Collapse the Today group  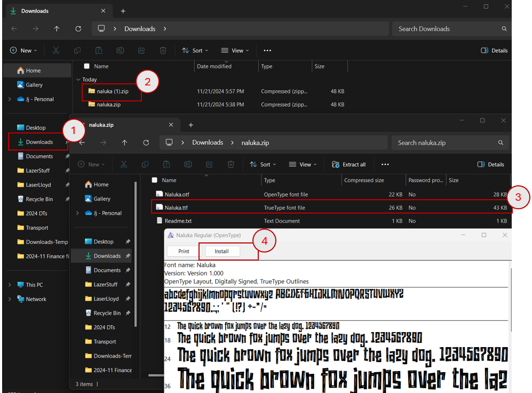click(x=78, y=80)
